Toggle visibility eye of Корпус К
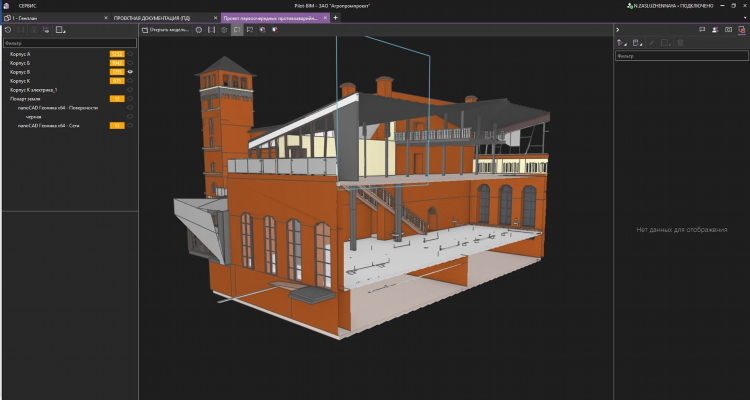The width and height of the screenshot is (750, 400). (130, 81)
